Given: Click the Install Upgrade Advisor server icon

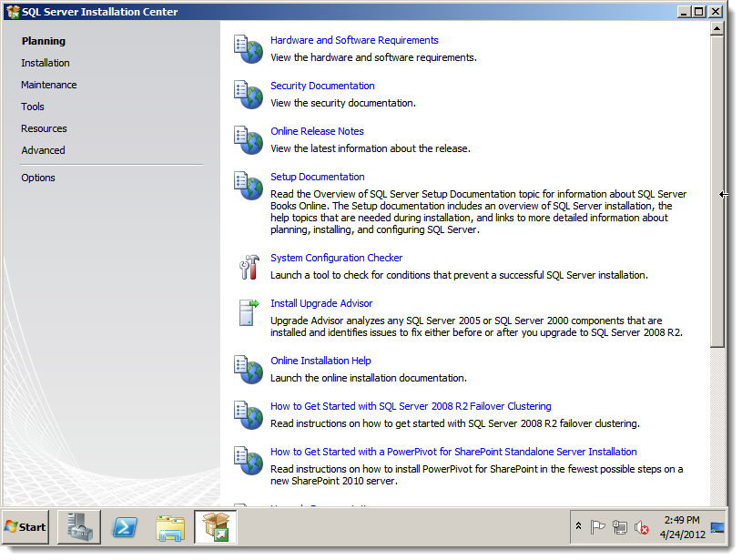Looking at the screenshot, I should [x=249, y=312].
